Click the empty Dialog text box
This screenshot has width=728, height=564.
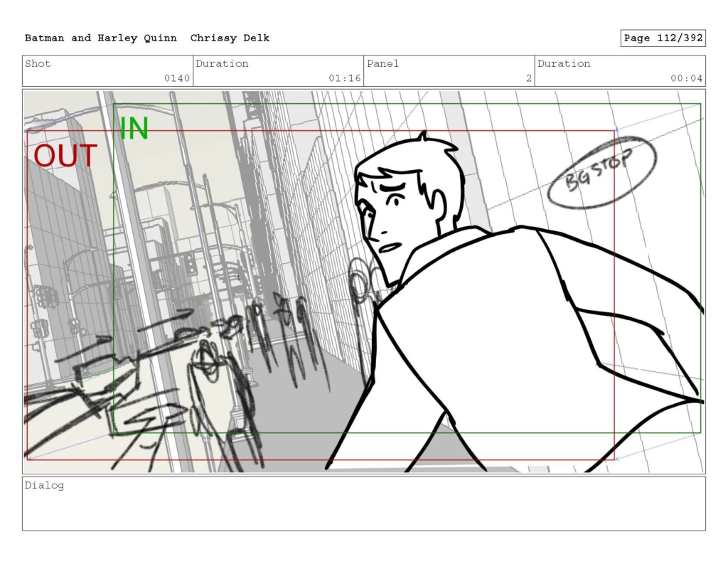point(364,504)
